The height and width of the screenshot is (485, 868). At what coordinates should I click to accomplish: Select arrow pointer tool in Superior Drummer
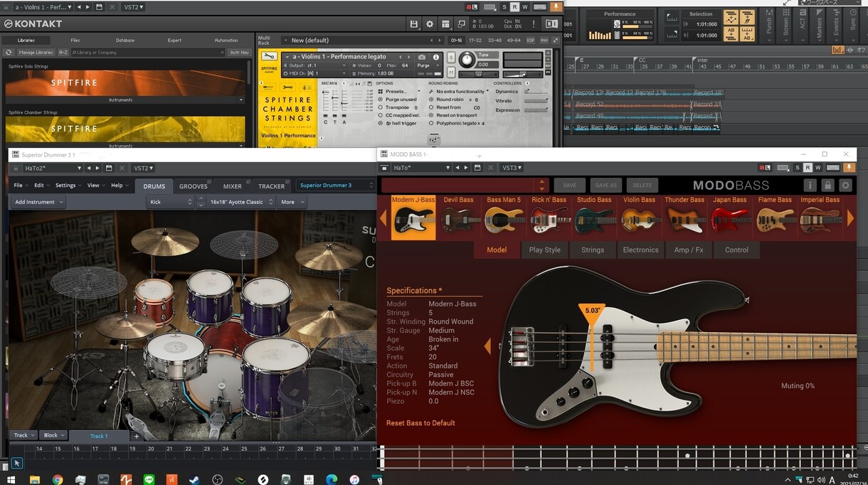(x=17, y=463)
